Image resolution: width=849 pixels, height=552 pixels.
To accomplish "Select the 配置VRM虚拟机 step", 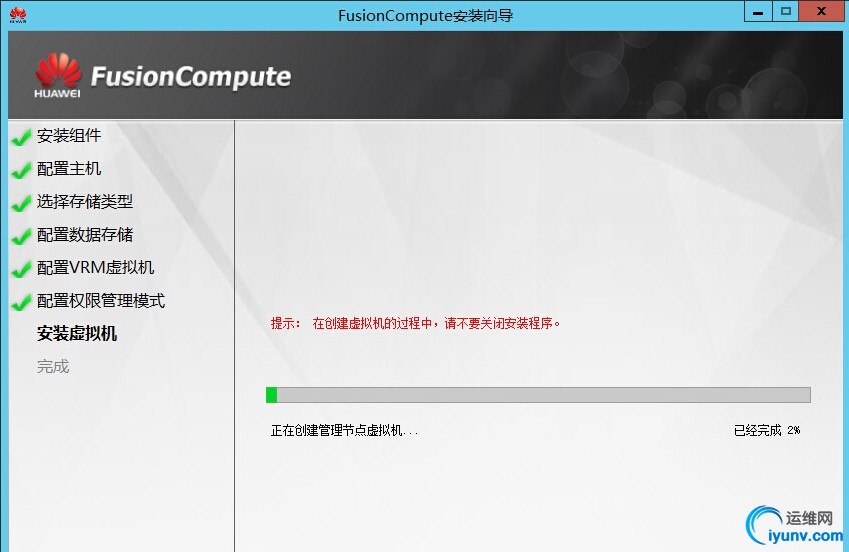I will [x=95, y=268].
